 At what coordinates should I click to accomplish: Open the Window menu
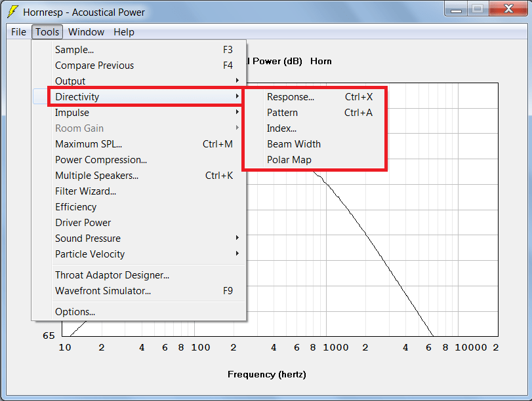pos(86,32)
